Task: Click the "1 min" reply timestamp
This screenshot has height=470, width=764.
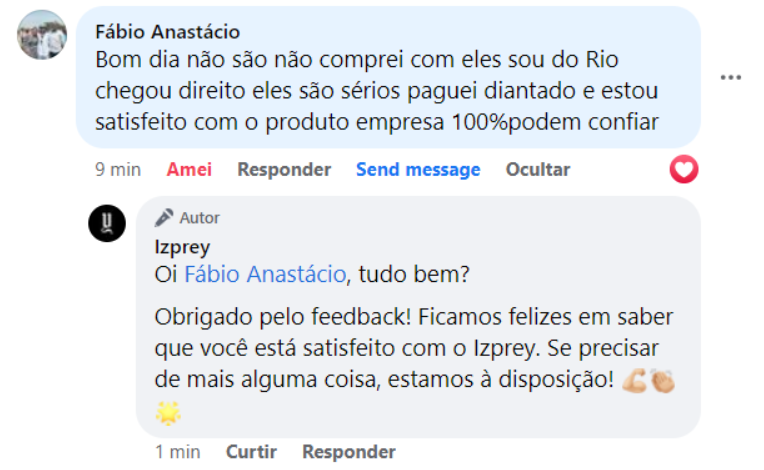Action: [178, 452]
